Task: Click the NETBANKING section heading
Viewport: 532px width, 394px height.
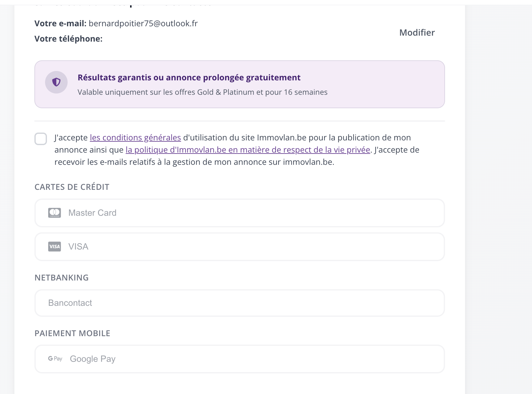Action: [62, 278]
